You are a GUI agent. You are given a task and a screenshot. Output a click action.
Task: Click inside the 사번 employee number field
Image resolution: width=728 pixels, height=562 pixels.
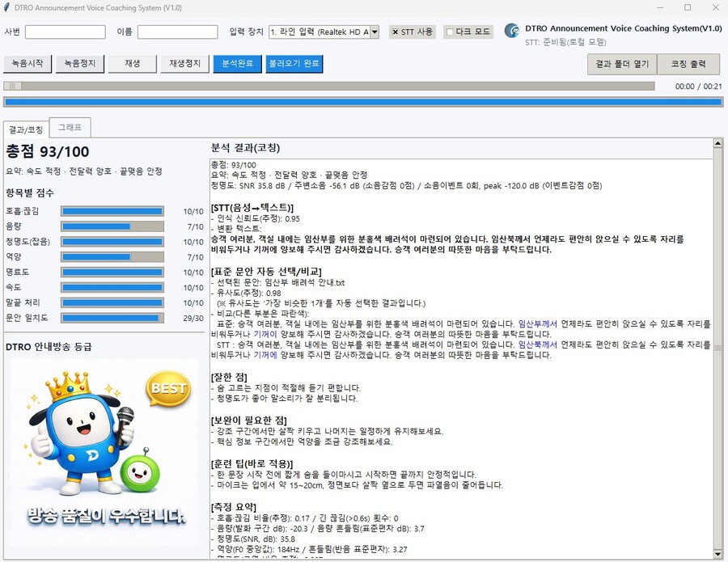[x=65, y=32]
